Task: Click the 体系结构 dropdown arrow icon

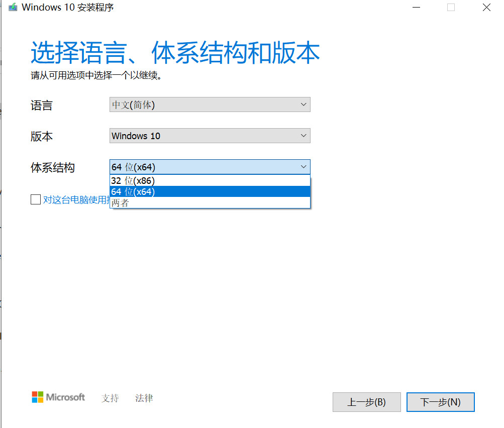Action: pos(303,166)
